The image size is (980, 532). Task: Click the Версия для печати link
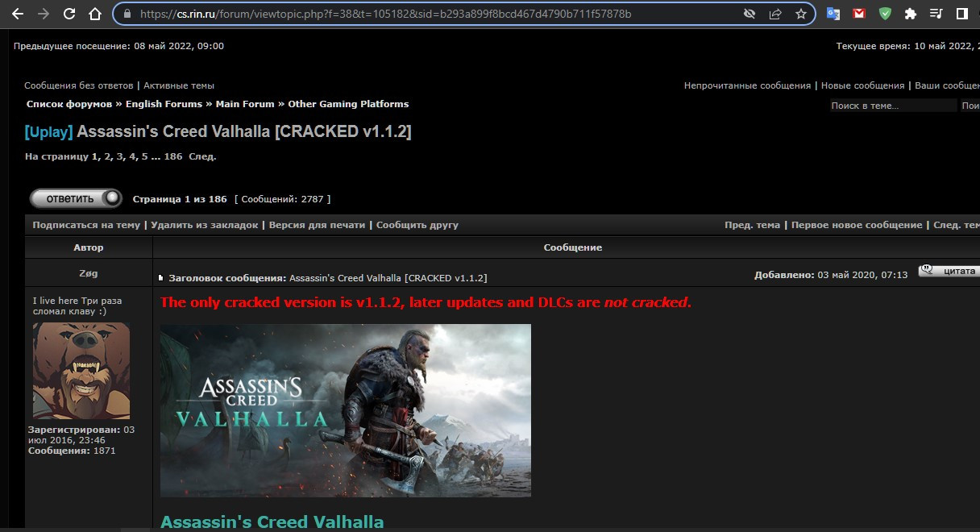[317, 225]
